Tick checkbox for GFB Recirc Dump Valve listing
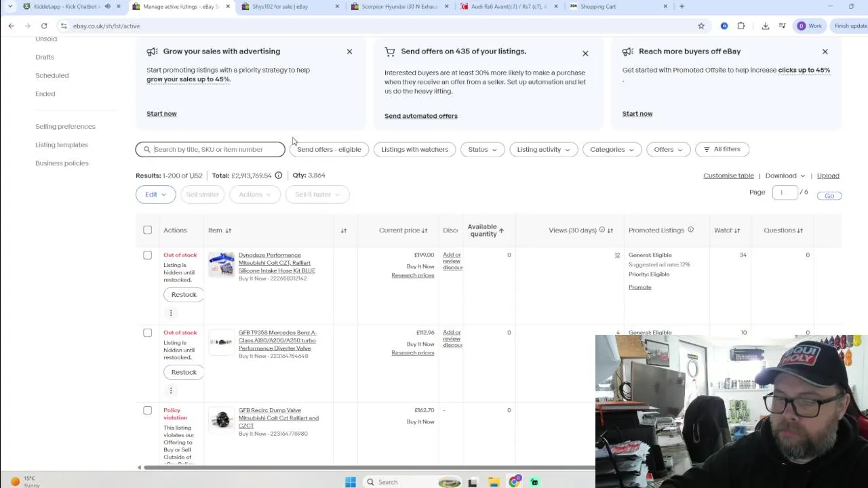The height and width of the screenshot is (488, 868). (x=147, y=411)
